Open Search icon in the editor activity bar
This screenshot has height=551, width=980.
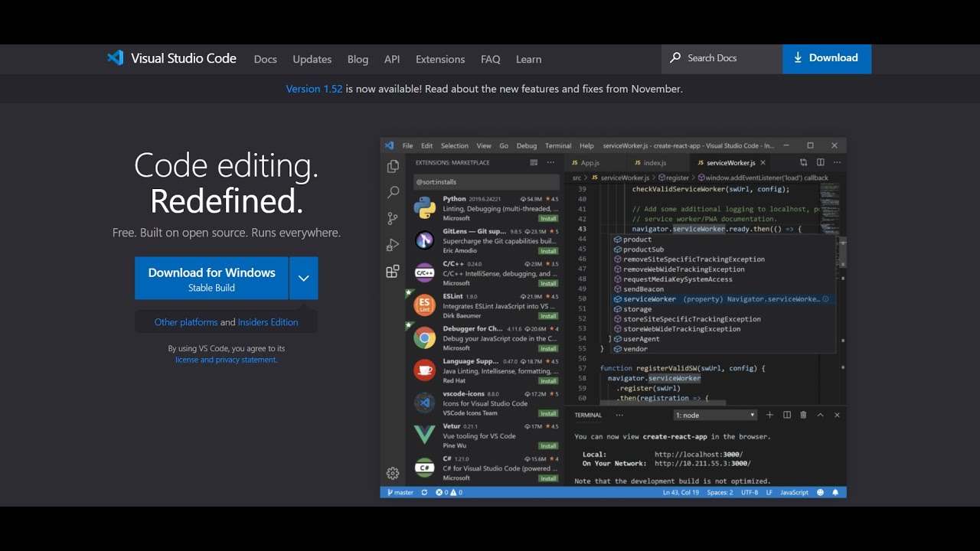coord(393,192)
